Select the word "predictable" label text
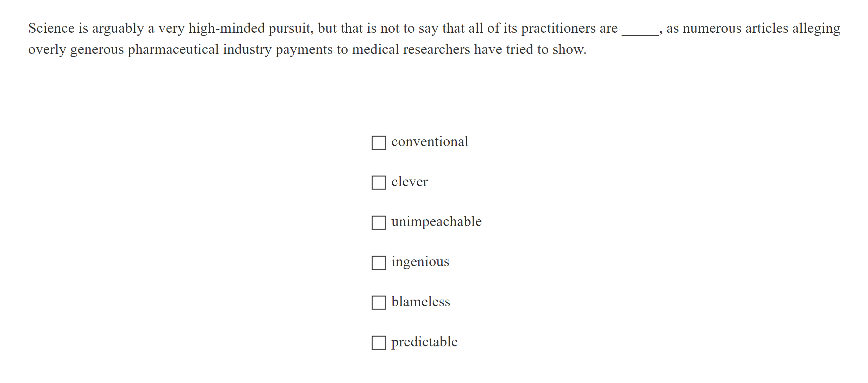The height and width of the screenshot is (383, 868). [x=424, y=341]
